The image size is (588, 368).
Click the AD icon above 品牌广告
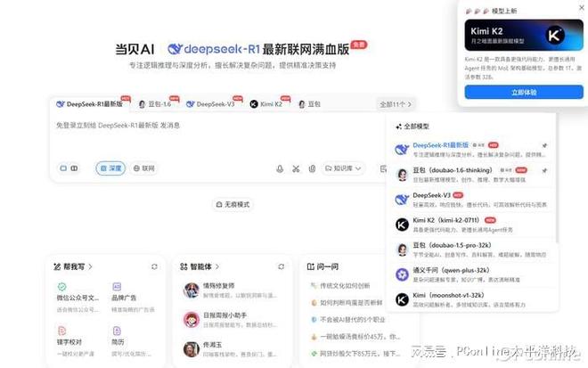117,287
